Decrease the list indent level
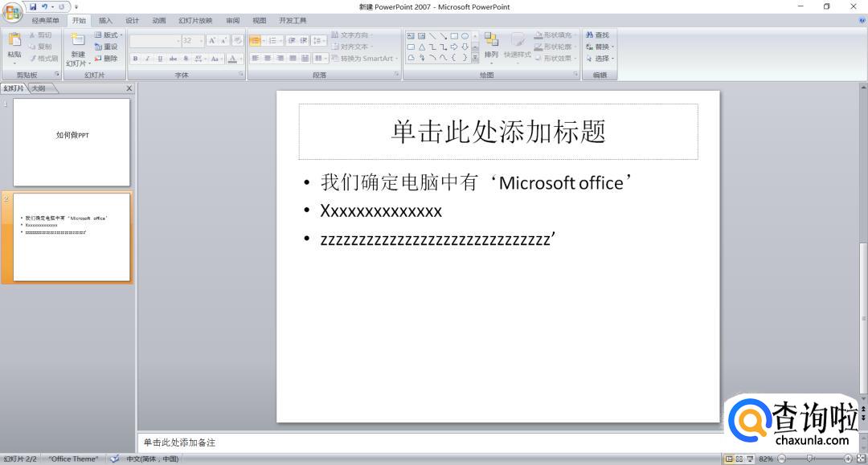Viewport: 868px width, 465px height. (292, 40)
